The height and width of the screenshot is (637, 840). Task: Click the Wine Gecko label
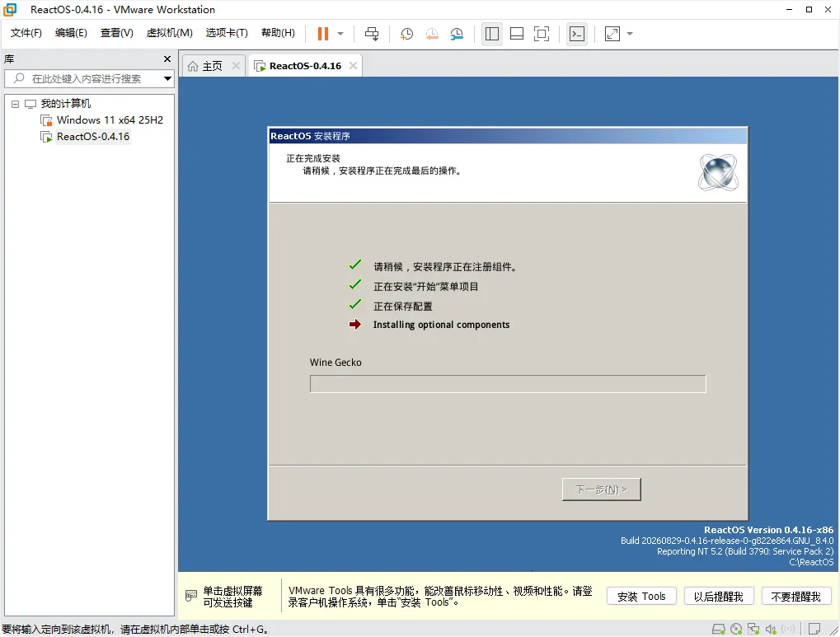pos(336,362)
